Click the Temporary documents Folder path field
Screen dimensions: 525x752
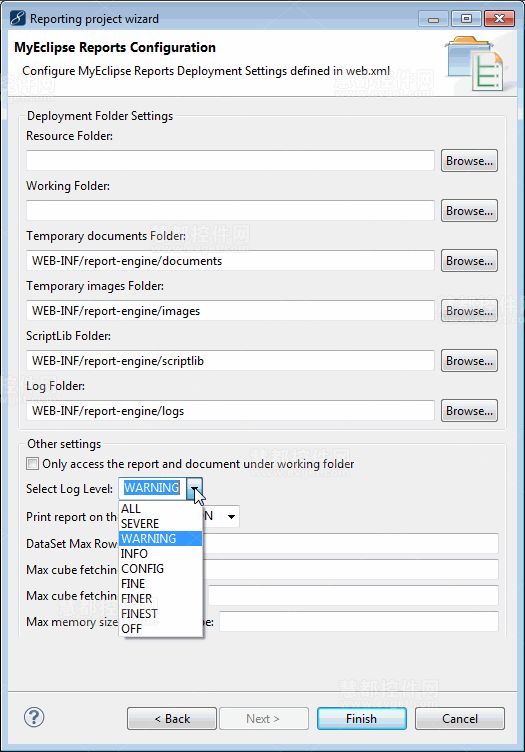click(230, 260)
